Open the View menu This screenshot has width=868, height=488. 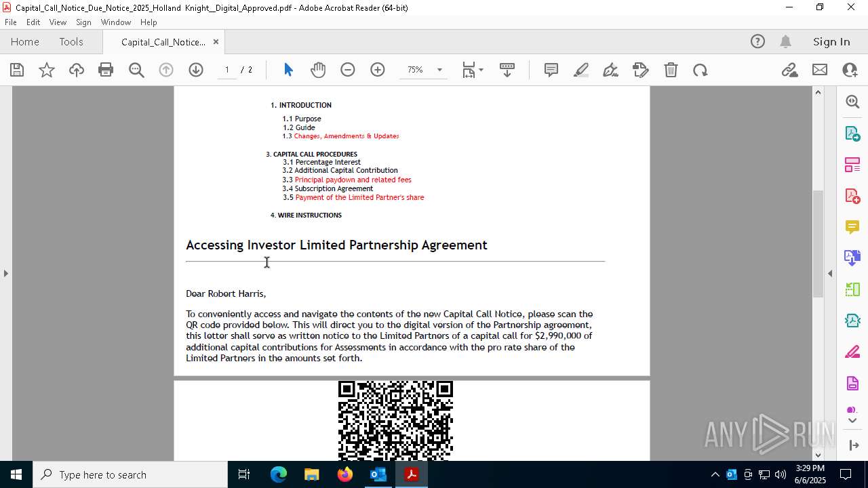(58, 22)
